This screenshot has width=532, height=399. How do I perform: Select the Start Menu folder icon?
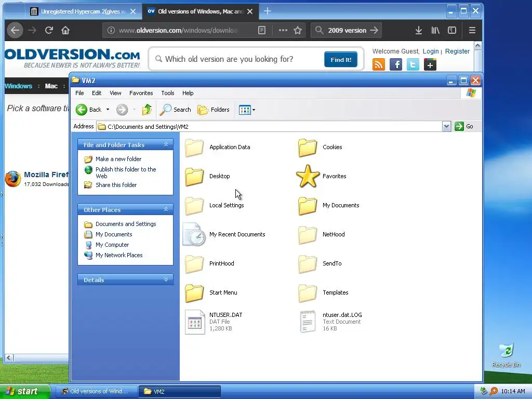click(194, 293)
